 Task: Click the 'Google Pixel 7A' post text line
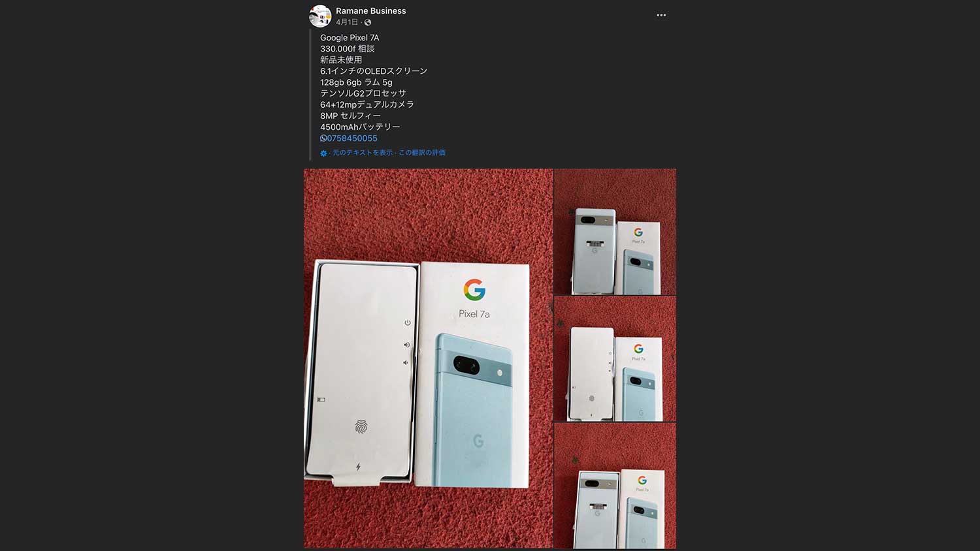350,38
